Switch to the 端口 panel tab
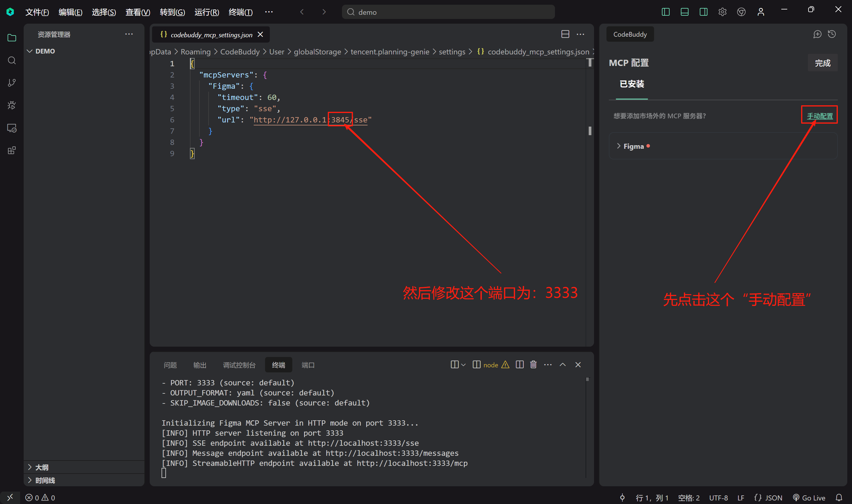This screenshot has width=852, height=504. 308,365
